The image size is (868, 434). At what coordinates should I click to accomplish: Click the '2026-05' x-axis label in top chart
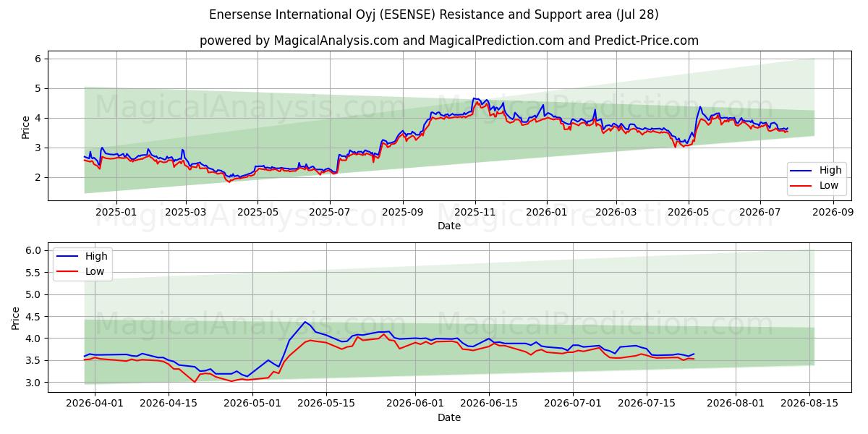(x=689, y=213)
